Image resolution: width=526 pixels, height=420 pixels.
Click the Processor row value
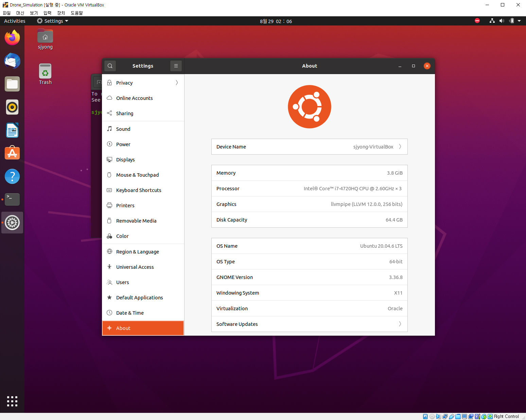pos(352,189)
